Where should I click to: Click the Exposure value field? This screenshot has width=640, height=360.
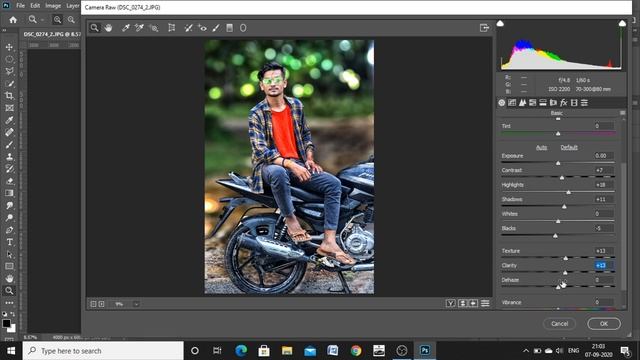pos(603,156)
